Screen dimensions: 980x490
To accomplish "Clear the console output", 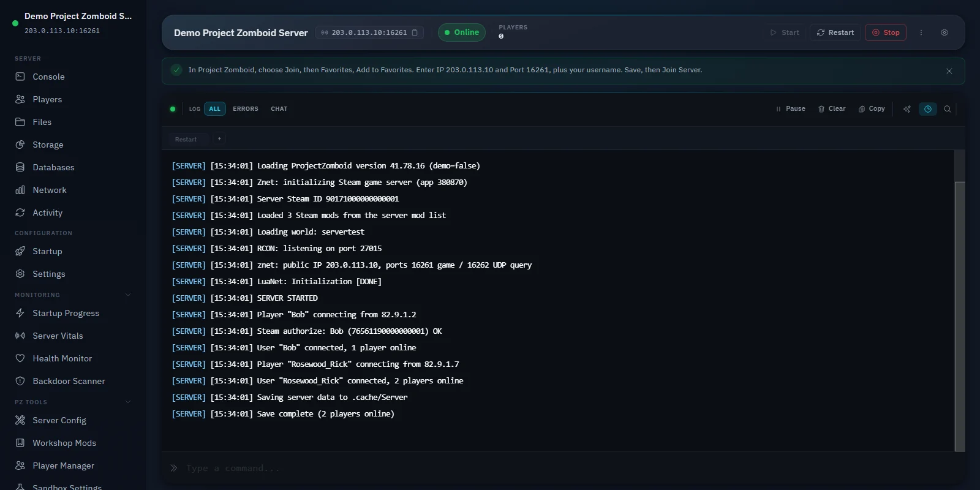I will (x=832, y=109).
